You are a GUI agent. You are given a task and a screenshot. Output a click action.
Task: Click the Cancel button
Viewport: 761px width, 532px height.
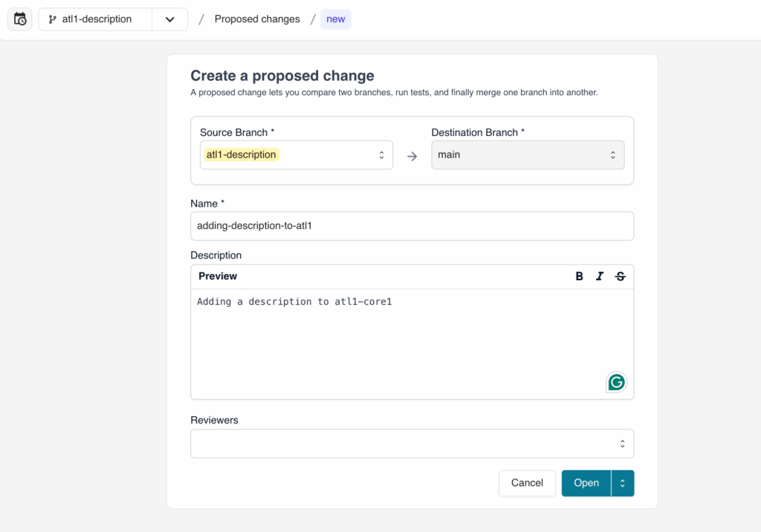(527, 483)
